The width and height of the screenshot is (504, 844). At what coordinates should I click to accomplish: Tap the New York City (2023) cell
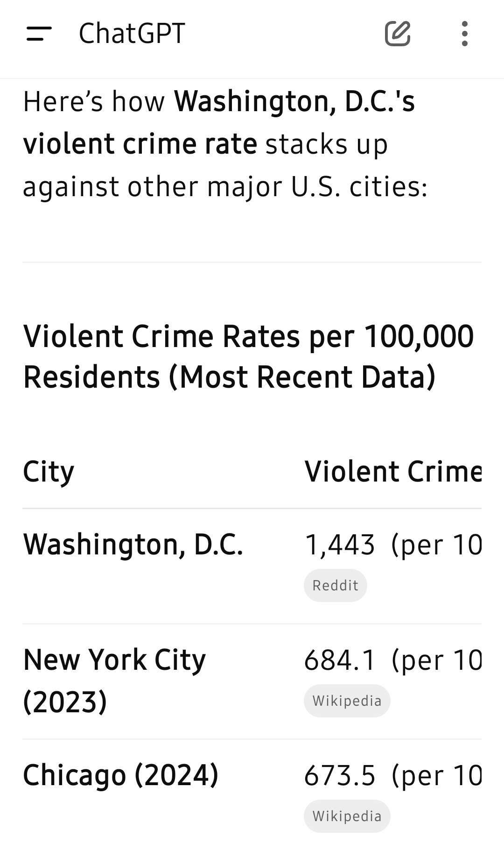[114, 681]
